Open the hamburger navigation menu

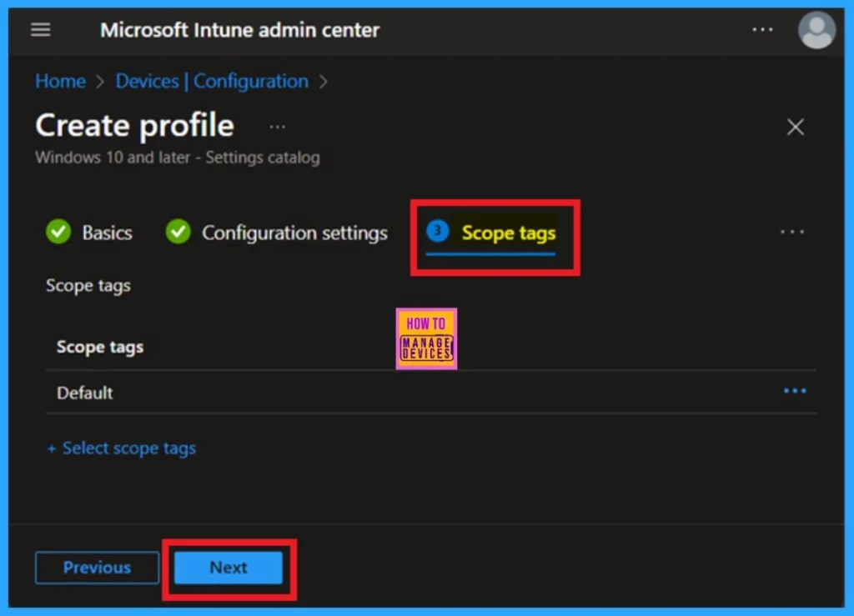tap(40, 29)
